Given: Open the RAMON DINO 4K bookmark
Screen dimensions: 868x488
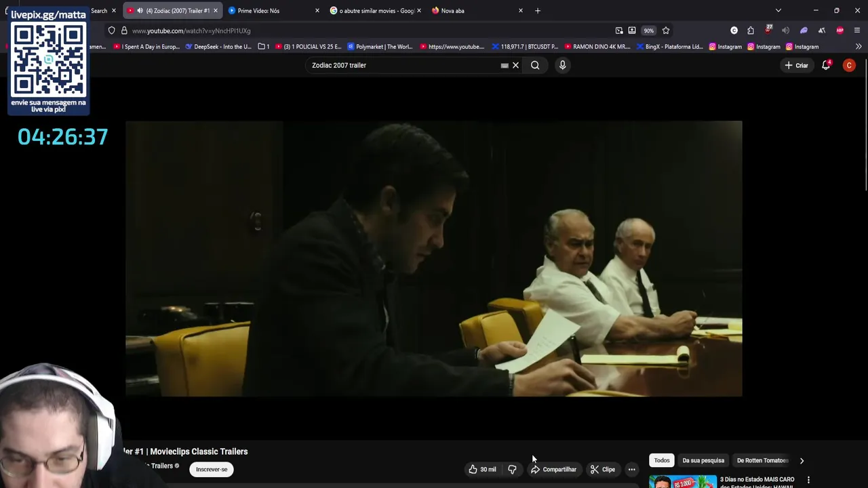Looking at the screenshot, I should [597, 47].
